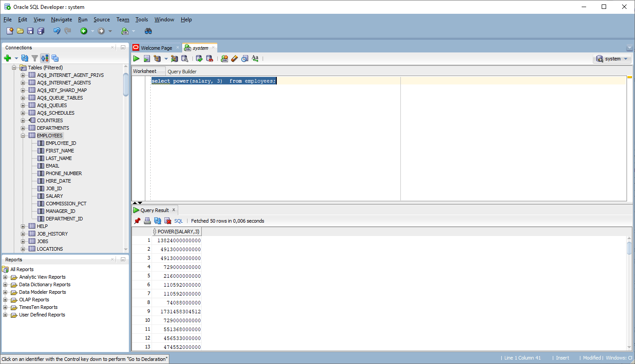This screenshot has height=364, width=635.
Task: Expand the DEPARTMENTS table node
Action: (x=23, y=128)
